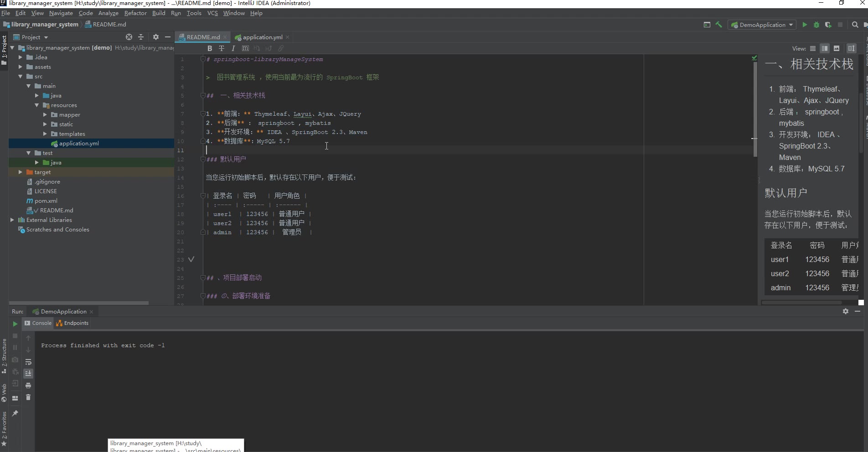Open Scratches and Consoles node
This screenshot has width=868, height=452.
57,230
